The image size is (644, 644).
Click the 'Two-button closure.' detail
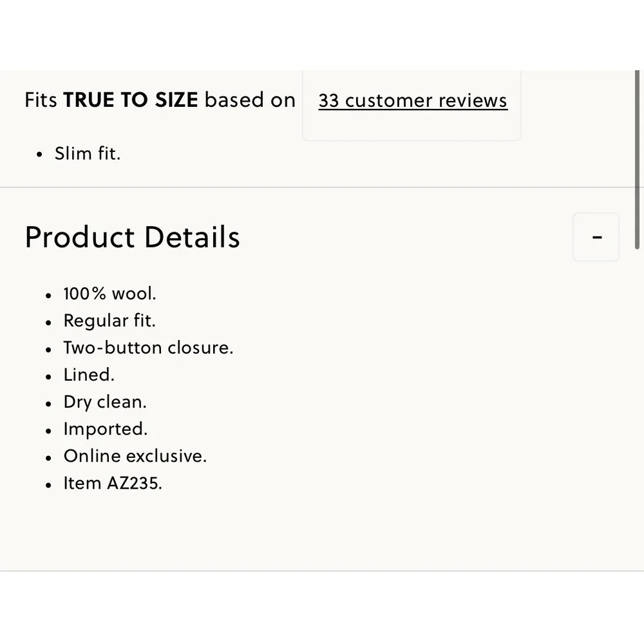(x=148, y=348)
